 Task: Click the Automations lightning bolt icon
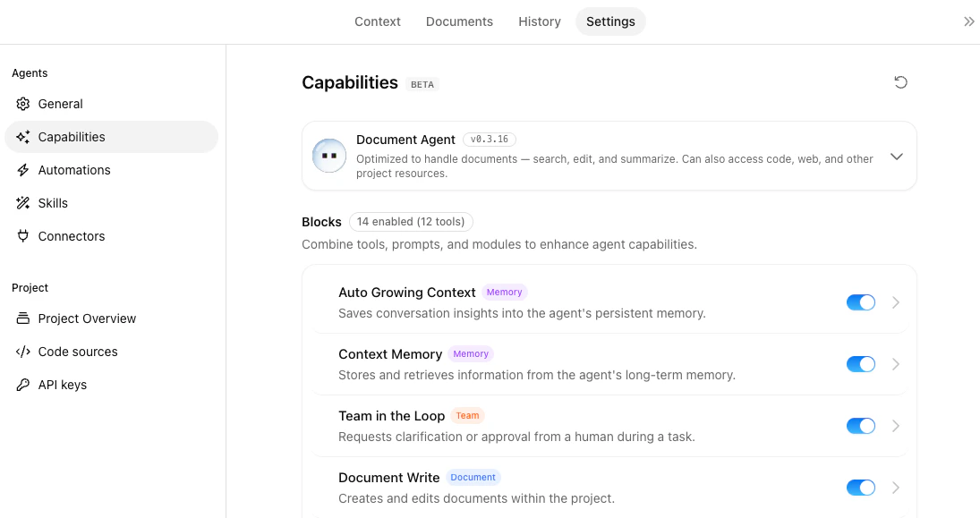(23, 170)
